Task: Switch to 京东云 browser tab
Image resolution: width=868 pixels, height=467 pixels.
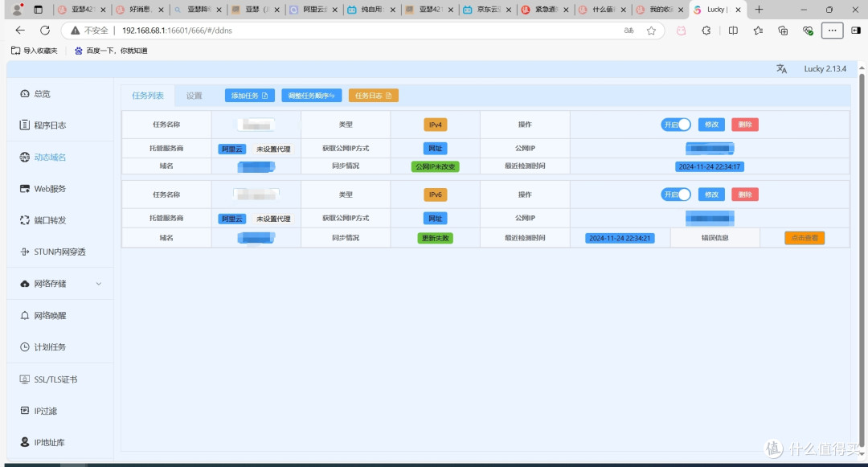Action: [487, 10]
